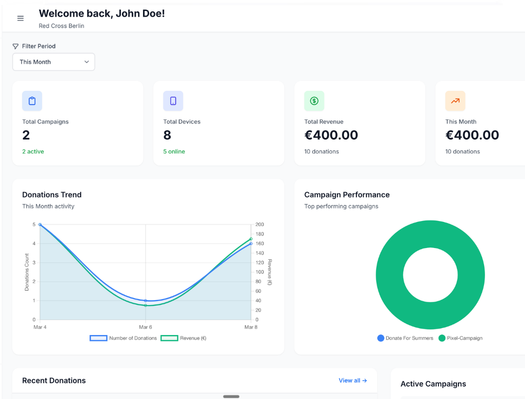Toggle Donate For Summers legend entry

tap(405, 338)
